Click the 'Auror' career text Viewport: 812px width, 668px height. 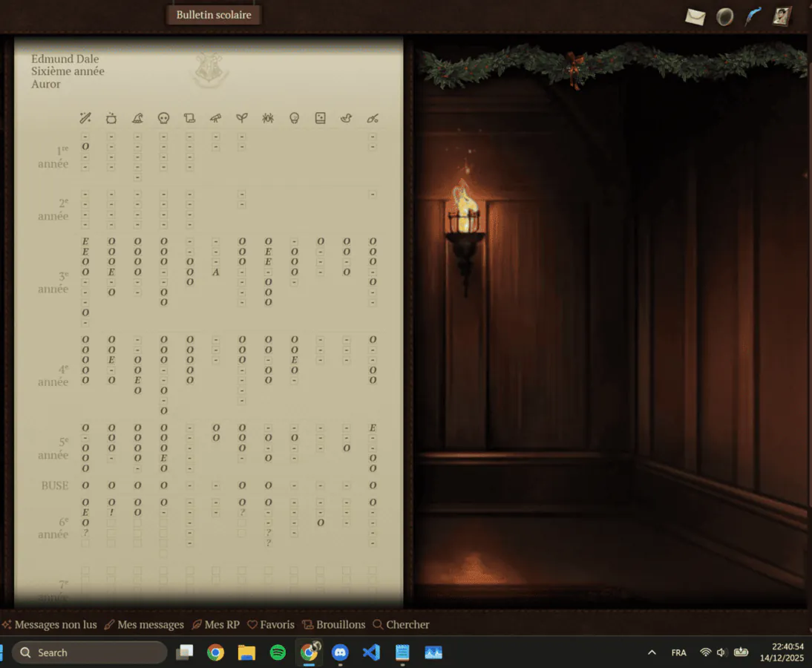(46, 84)
